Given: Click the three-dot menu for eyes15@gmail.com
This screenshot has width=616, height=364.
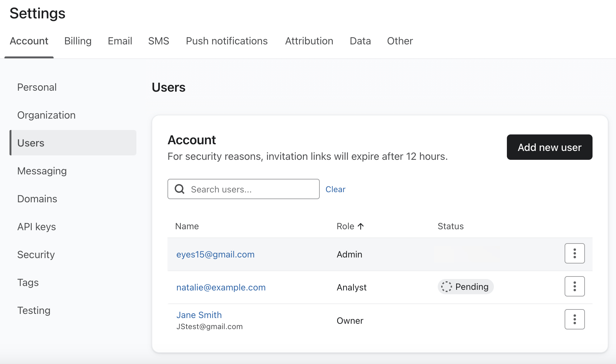Looking at the screenshot, I should [x=575, y=254].
